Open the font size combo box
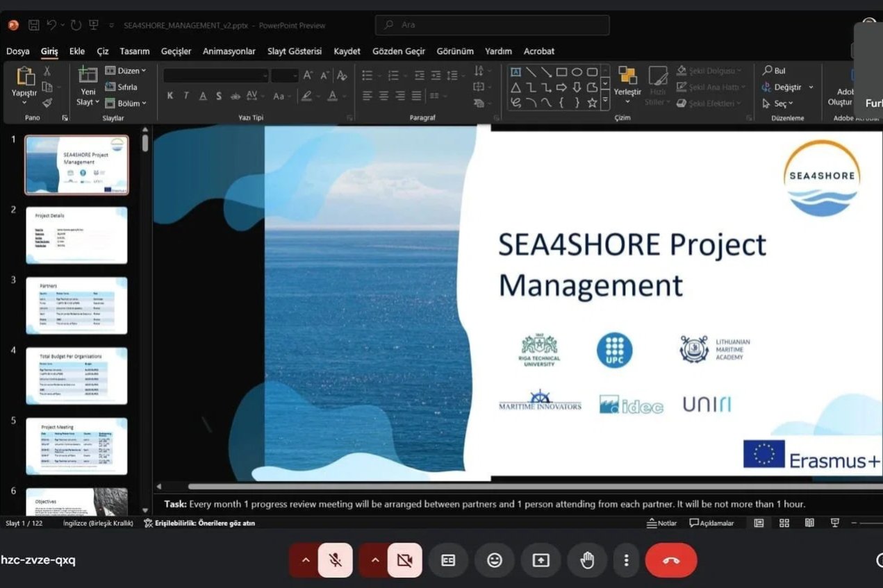 point(285,76)
